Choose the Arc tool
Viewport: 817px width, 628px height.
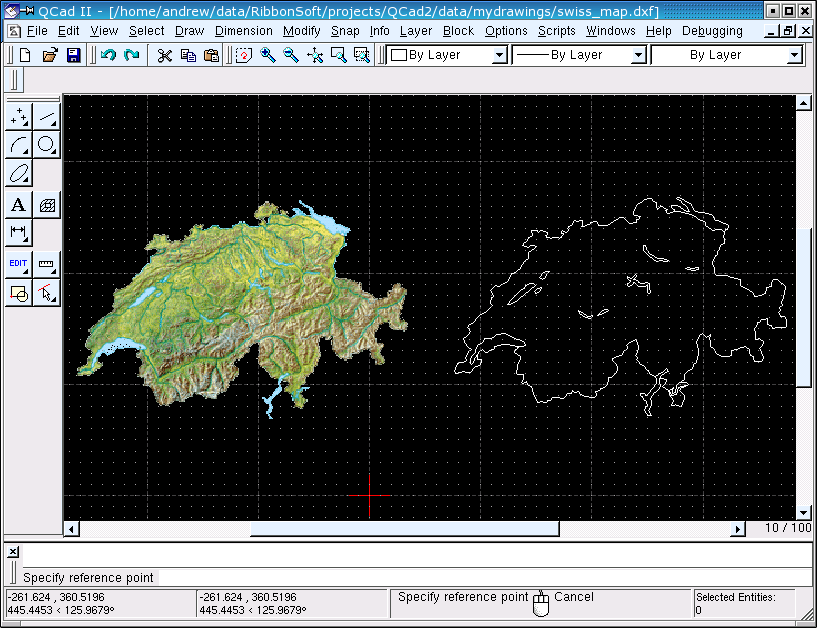coord(19,145)
